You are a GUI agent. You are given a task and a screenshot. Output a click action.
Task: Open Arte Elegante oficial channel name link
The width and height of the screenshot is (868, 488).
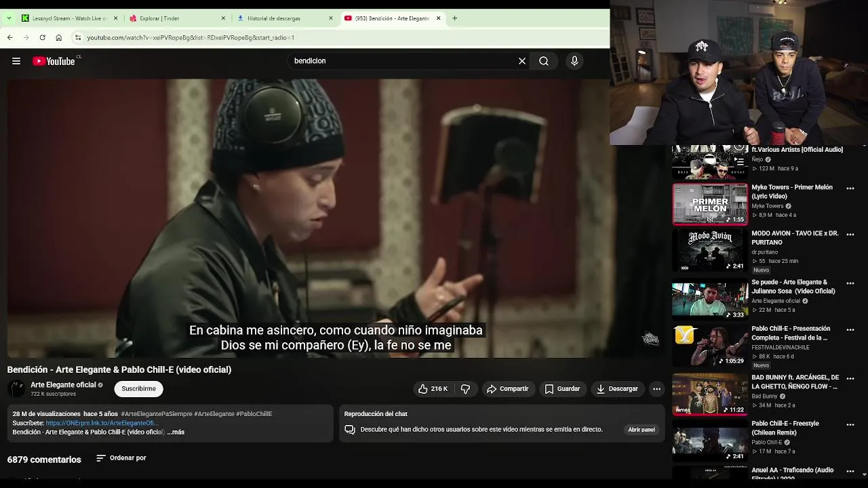tap(63, 385)
